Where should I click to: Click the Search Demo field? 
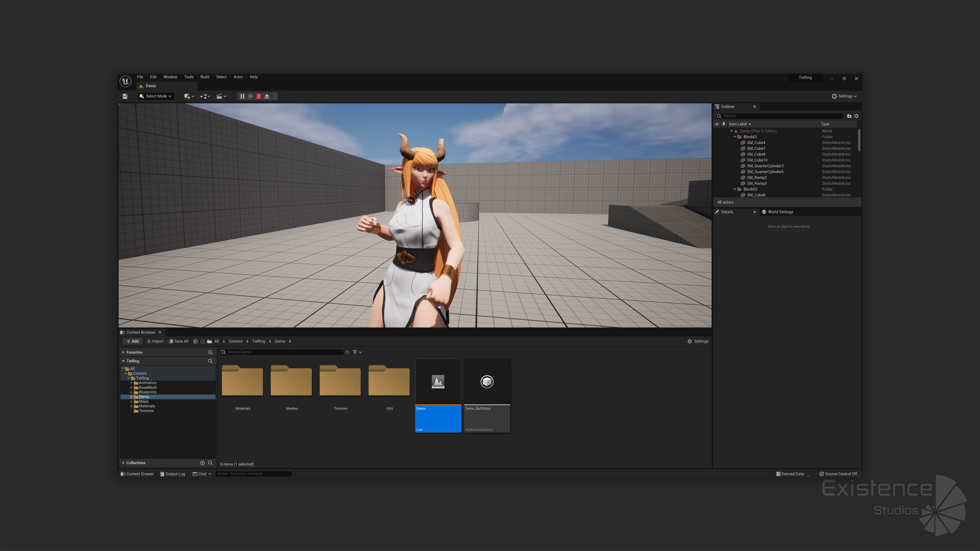pos(282,352)
